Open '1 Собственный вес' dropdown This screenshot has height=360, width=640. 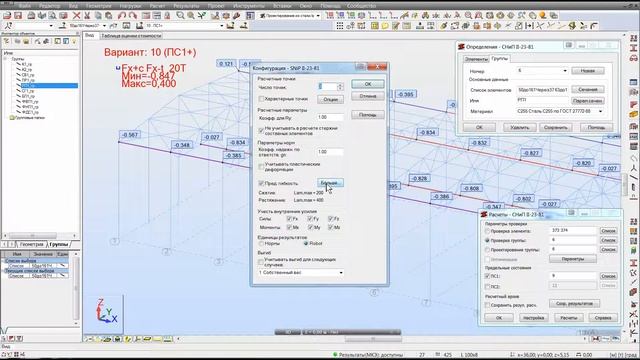341,273
